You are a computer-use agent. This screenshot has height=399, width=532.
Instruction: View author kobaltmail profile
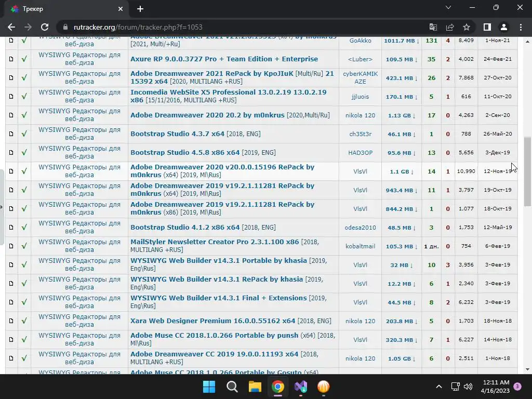coord(361,246)
